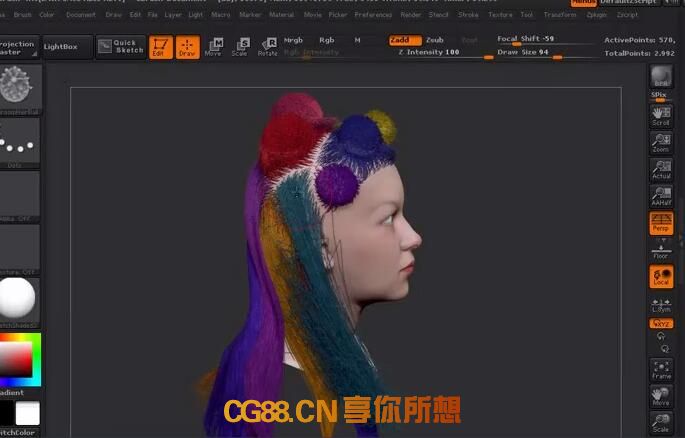Open the Texture menu
The image size is (685, 438).
coord(500,15)
